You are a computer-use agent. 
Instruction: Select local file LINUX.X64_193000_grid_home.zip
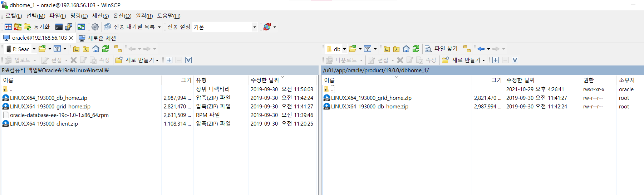[x=50, y=106]
